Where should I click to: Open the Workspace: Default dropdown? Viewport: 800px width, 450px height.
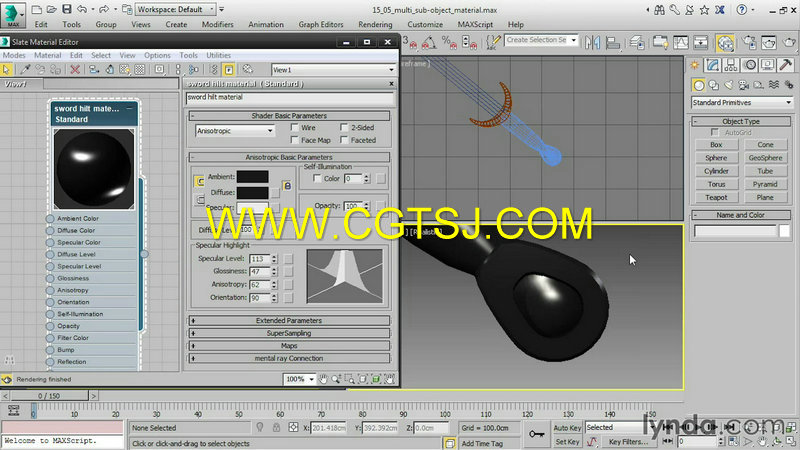pos(176,9)
